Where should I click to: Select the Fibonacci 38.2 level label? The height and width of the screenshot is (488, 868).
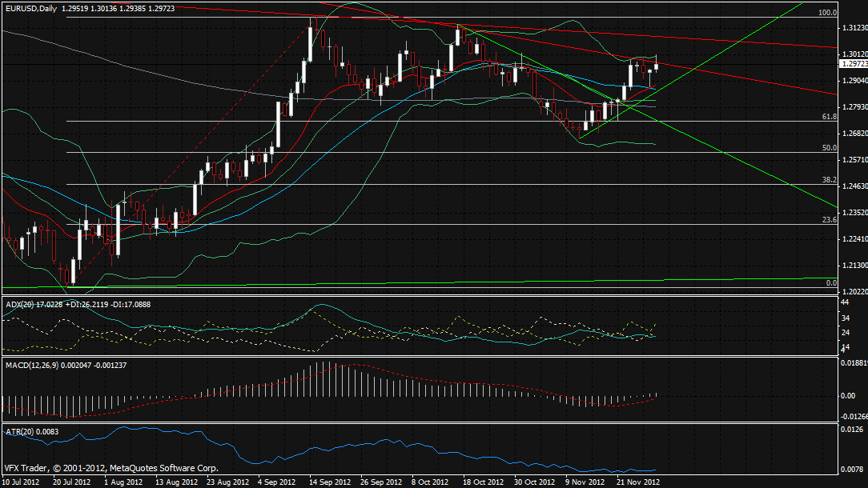coord(830,180)
